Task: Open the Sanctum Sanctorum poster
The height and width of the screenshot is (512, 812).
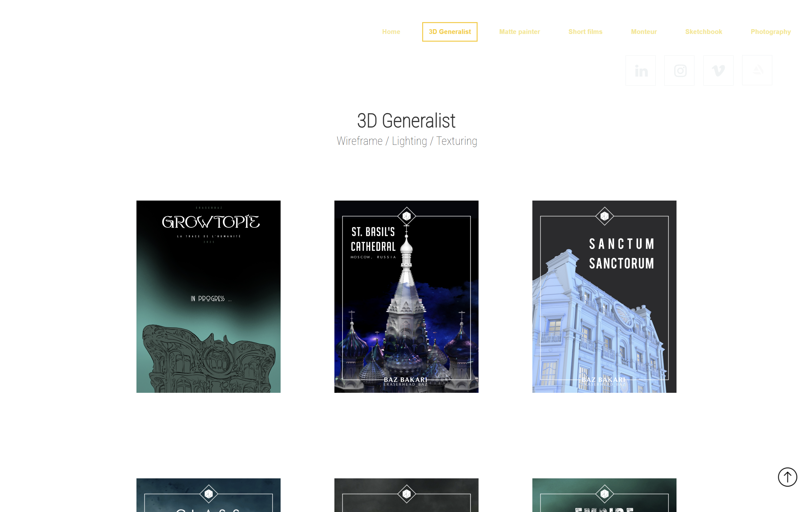Action: 604,296
